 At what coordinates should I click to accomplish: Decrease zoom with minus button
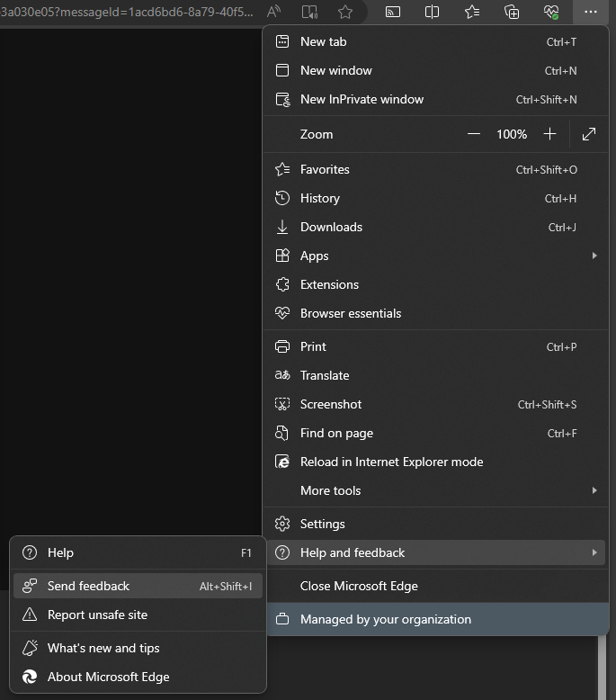474,134
